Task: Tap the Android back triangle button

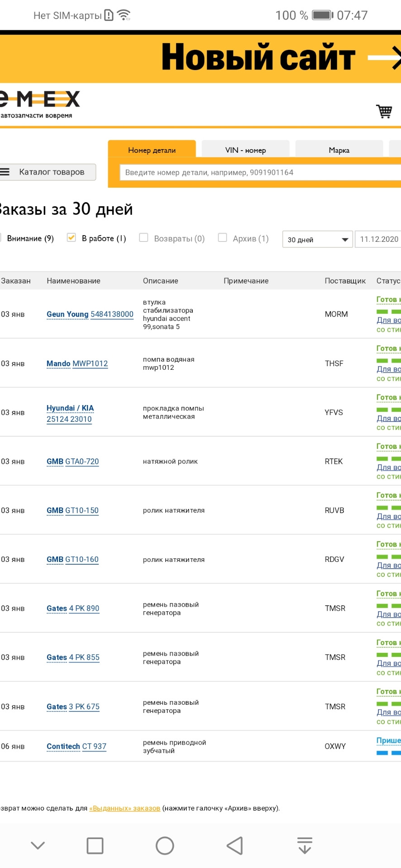Action: [x=235, y=845]
